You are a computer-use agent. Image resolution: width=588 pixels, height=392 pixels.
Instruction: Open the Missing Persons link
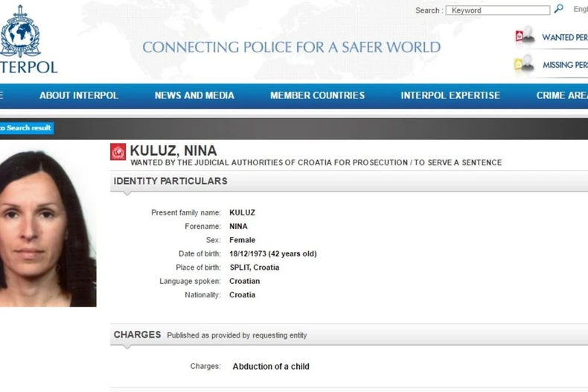point(565,65)
